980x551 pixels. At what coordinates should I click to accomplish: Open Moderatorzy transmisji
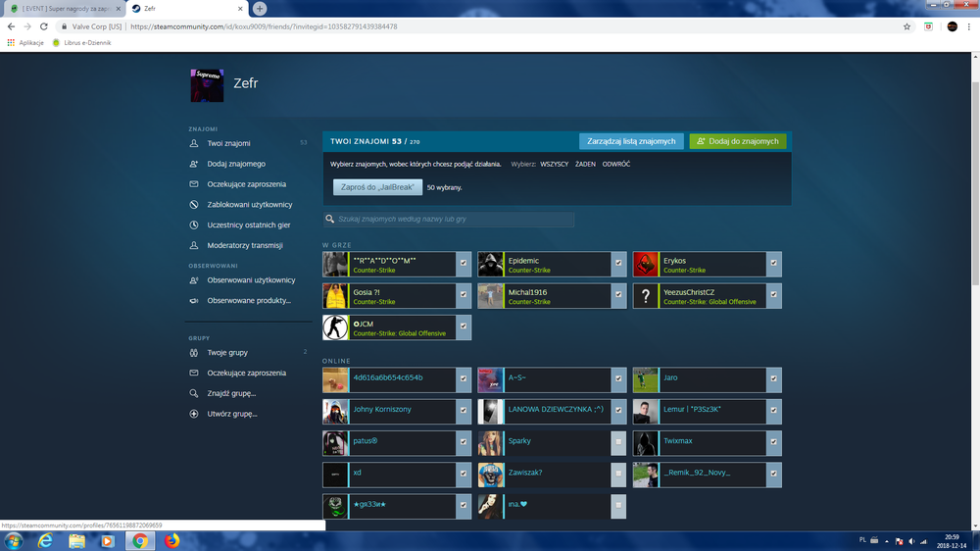click(x=245, y=246)
